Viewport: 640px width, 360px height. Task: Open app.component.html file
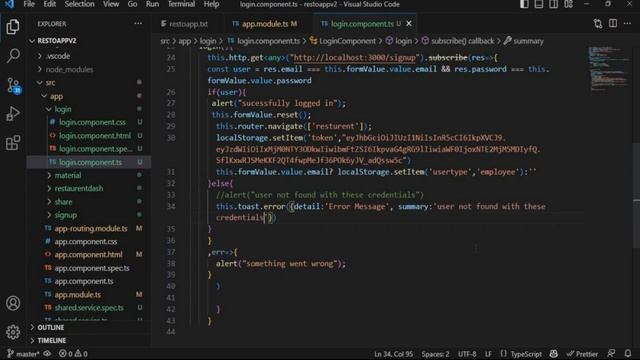88,255
